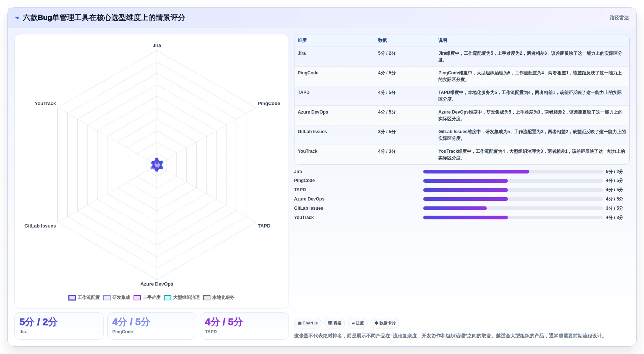Toggle the 上手难度 legend series

point(147,298)
